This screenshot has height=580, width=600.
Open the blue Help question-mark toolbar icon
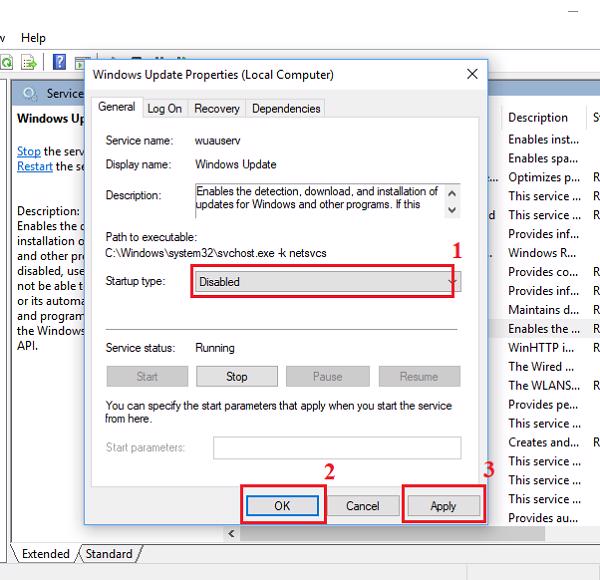[x=59, y=62]
